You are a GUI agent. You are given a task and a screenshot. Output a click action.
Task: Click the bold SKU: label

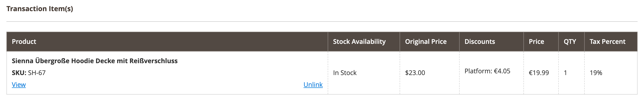[19, 73]
